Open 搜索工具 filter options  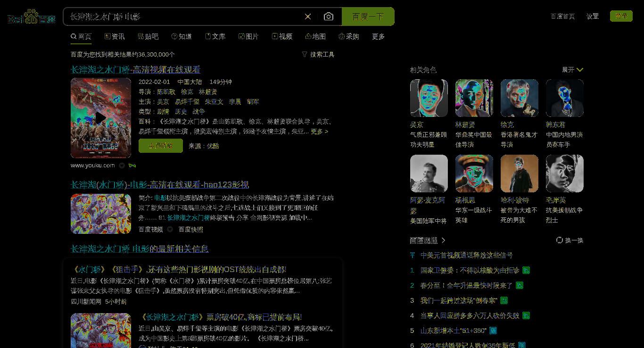318,55
